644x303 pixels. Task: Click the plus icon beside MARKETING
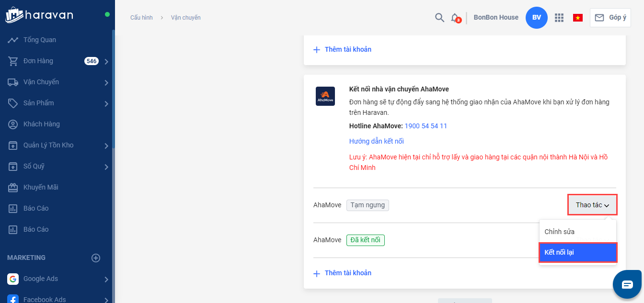[x=96, y=258]
